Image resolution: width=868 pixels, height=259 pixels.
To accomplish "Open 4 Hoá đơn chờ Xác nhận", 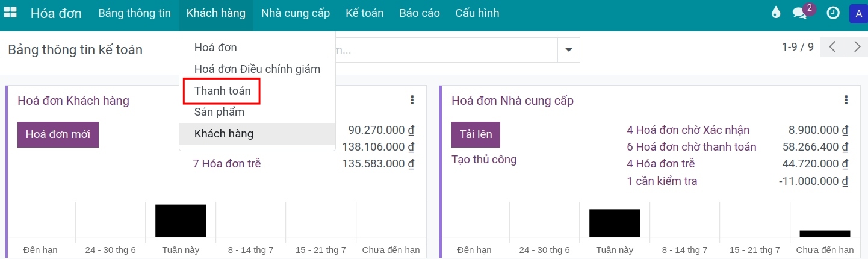I will [x=688, y=130].
